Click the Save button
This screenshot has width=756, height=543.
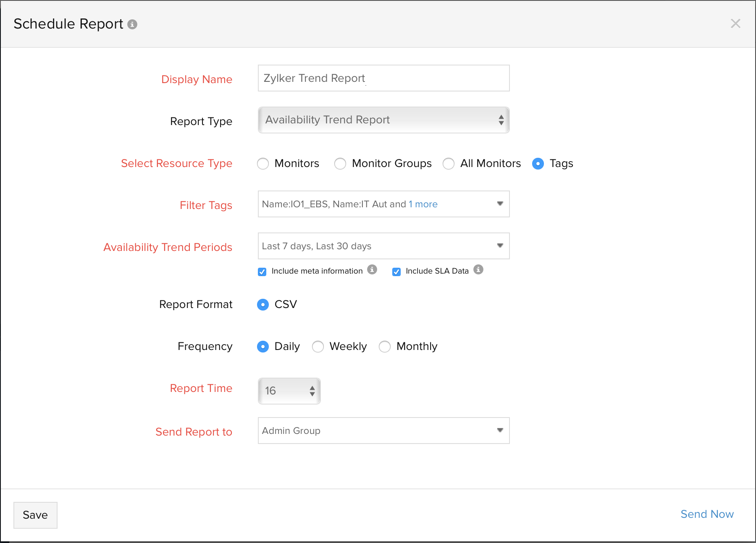click(35, 515)
